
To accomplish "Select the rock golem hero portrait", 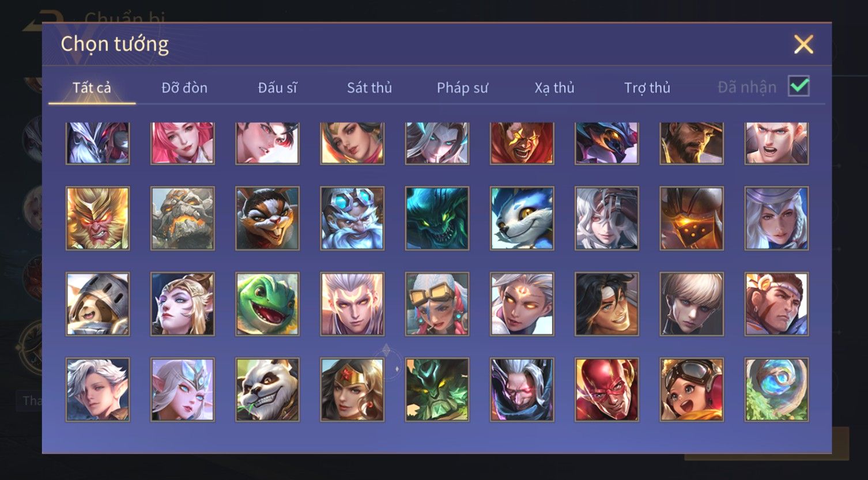I will point(183,218).
